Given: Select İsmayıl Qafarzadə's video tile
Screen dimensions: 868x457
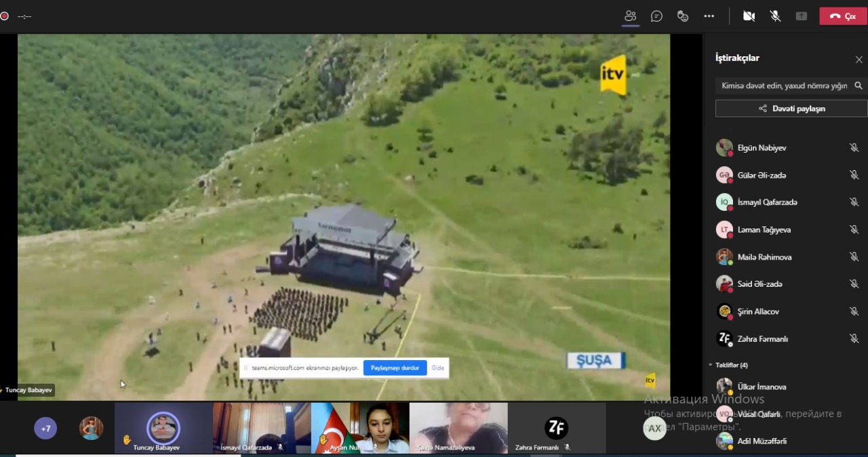Looking at the screenshot, I should click(262, 428).
